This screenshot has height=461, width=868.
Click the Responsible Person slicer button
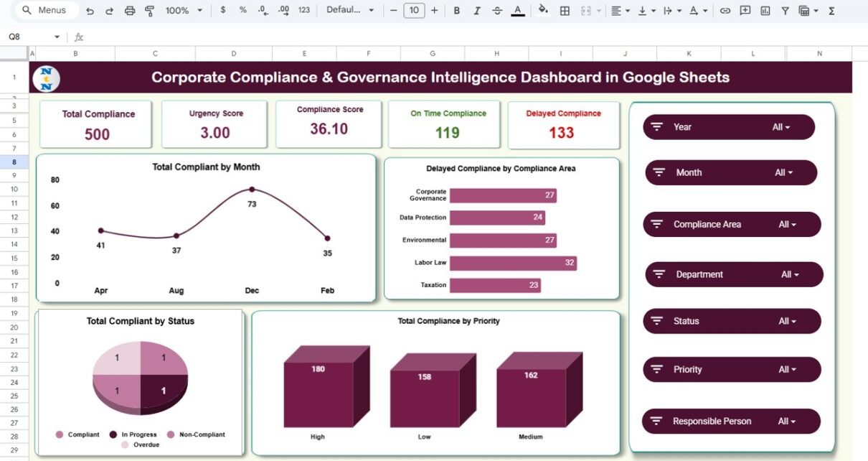(x=731, y=422)
